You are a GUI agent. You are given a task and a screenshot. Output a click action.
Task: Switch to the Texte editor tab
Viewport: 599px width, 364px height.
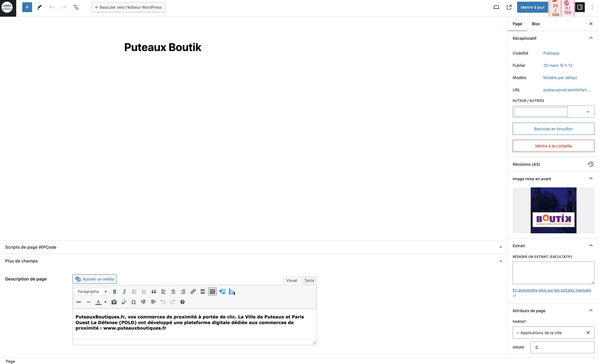tap(309, 281)
